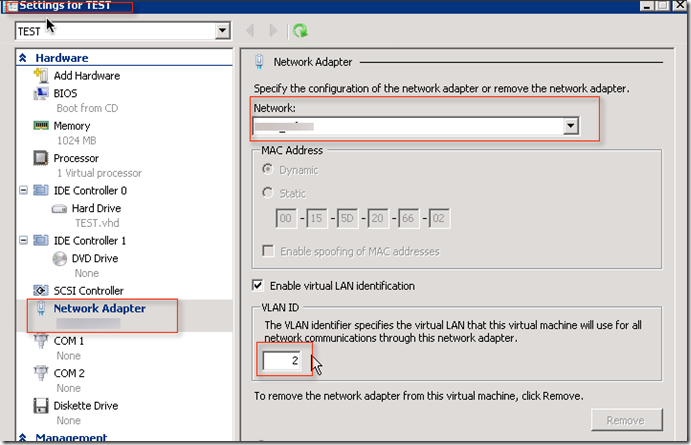
Task: Click the MAC address field showing 15
Action: (x=316, y=218)
